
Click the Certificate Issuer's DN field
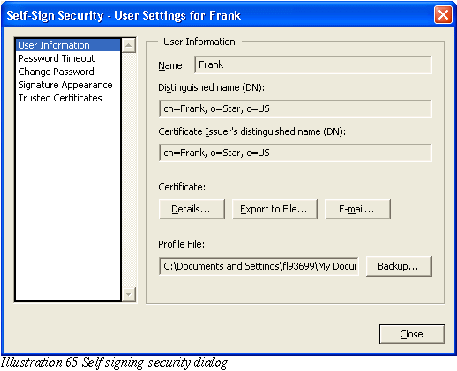click(295, 153)
